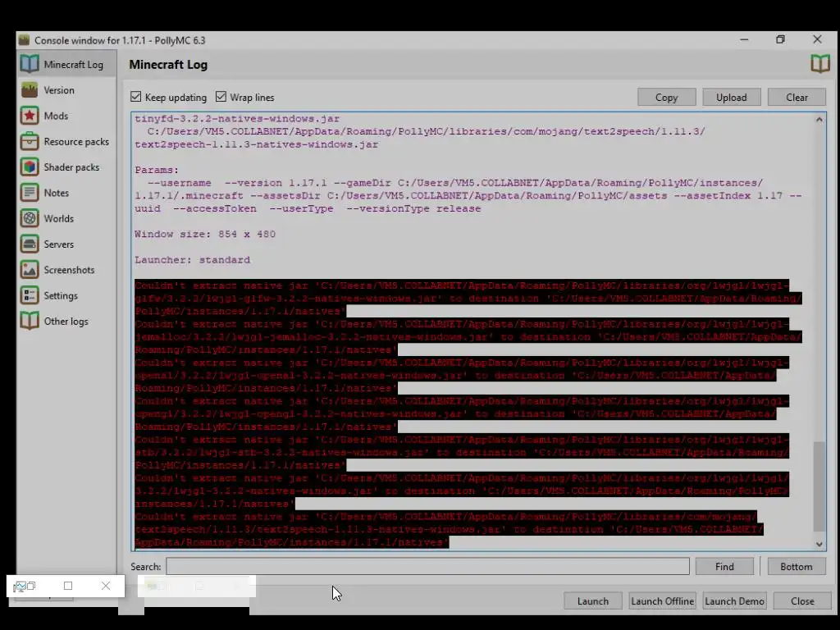This screenshot has width=840, height=630.
Task: Click the Launch Offline button
Action: click(662, 601)
